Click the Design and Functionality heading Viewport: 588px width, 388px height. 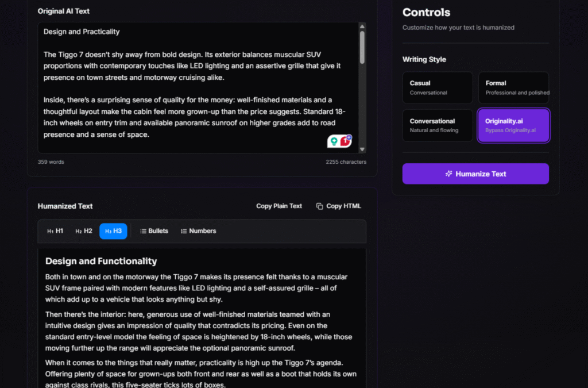[101, 262]
